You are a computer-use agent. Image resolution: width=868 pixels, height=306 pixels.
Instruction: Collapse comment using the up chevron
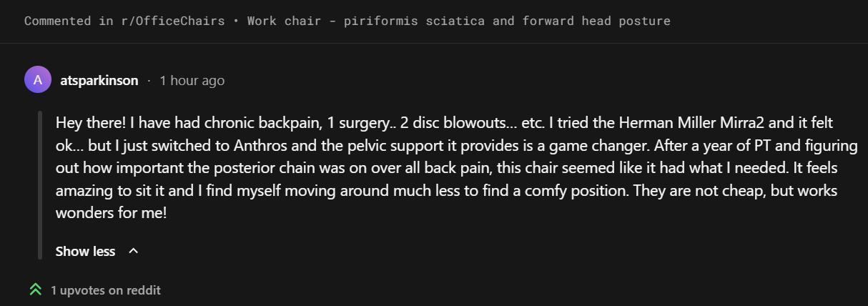pyautogui.click(x=133, y=251)
